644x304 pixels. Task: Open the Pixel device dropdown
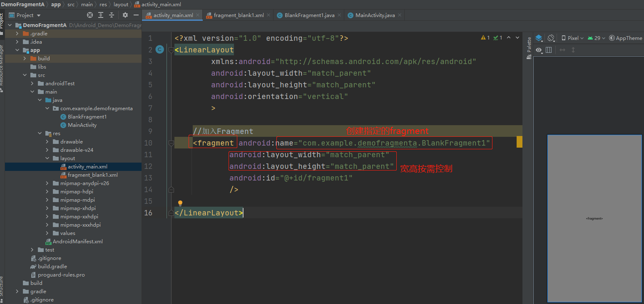(x=572, y=38)
